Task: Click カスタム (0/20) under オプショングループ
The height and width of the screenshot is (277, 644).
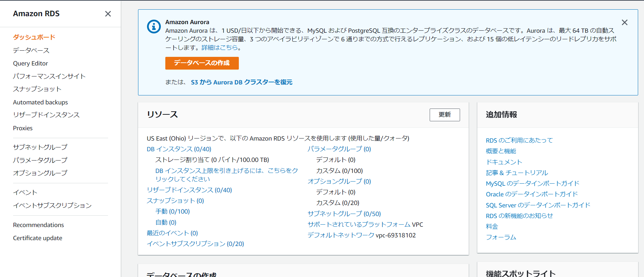Action: tap(338, 203)
